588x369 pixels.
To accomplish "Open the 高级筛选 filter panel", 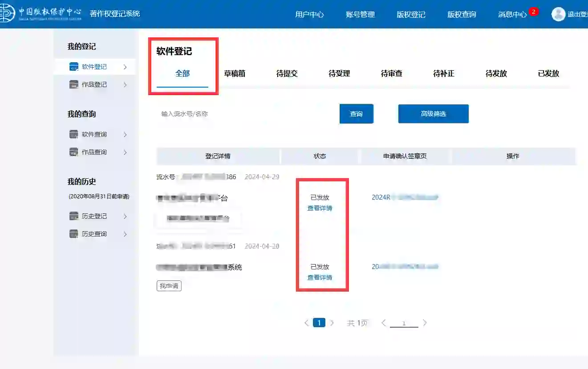I will tap(433, 114).
